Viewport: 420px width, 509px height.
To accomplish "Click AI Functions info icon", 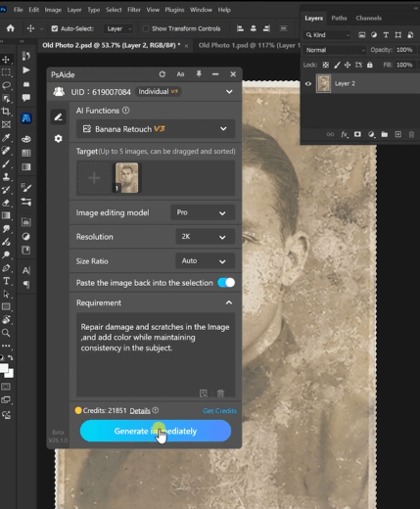I will click(126, 111).
